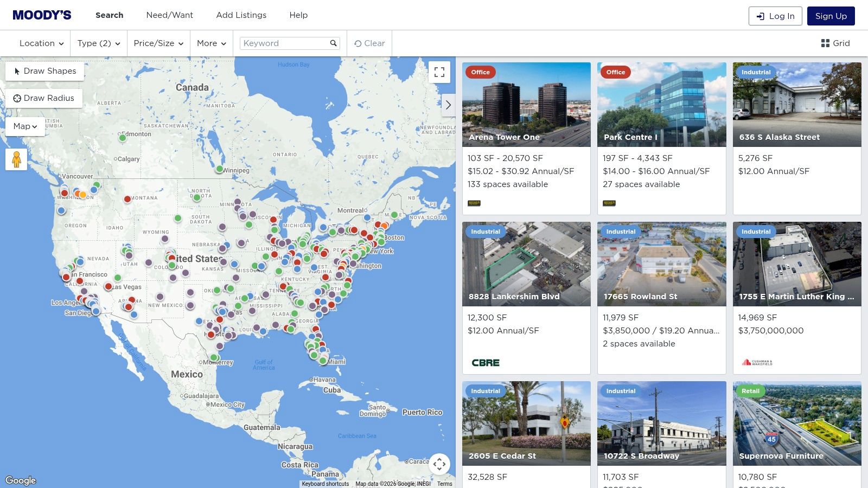Click the Sign Up button
Screen dimensions: 868x488
(x=831, y=16)
